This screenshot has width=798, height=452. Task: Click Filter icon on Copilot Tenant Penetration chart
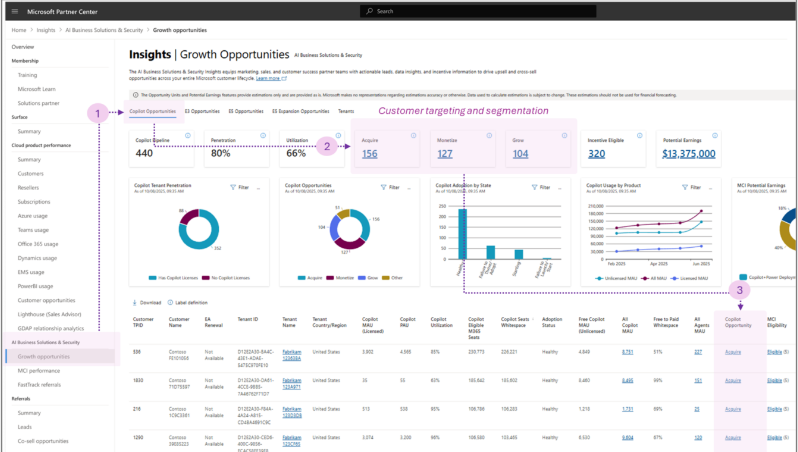pos(234,187)
